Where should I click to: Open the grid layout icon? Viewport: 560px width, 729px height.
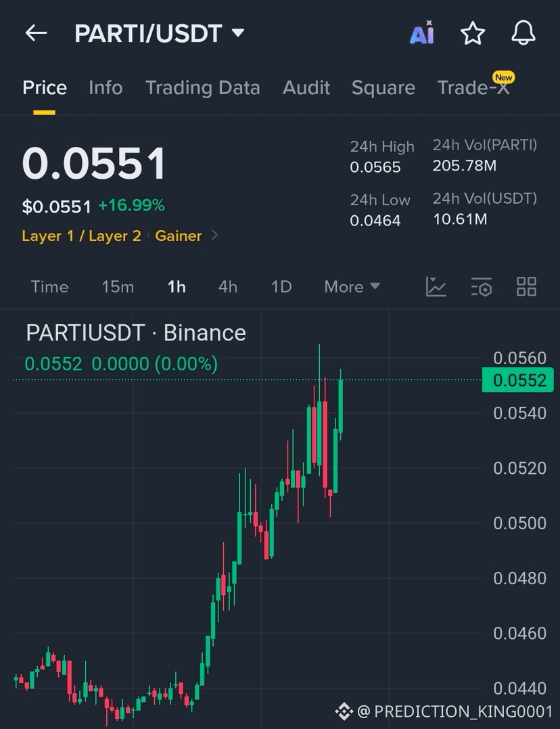pyautogui.click(x=527, y=286)
